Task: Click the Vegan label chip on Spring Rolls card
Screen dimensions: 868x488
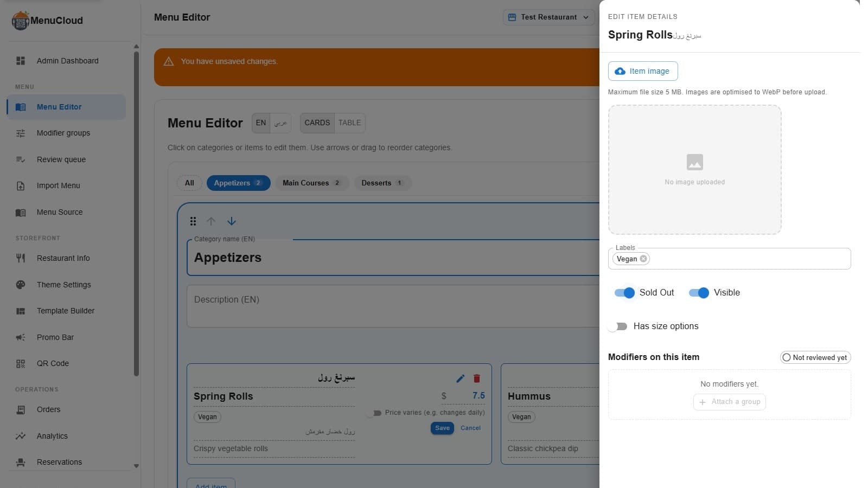Action: click(207, 417)
